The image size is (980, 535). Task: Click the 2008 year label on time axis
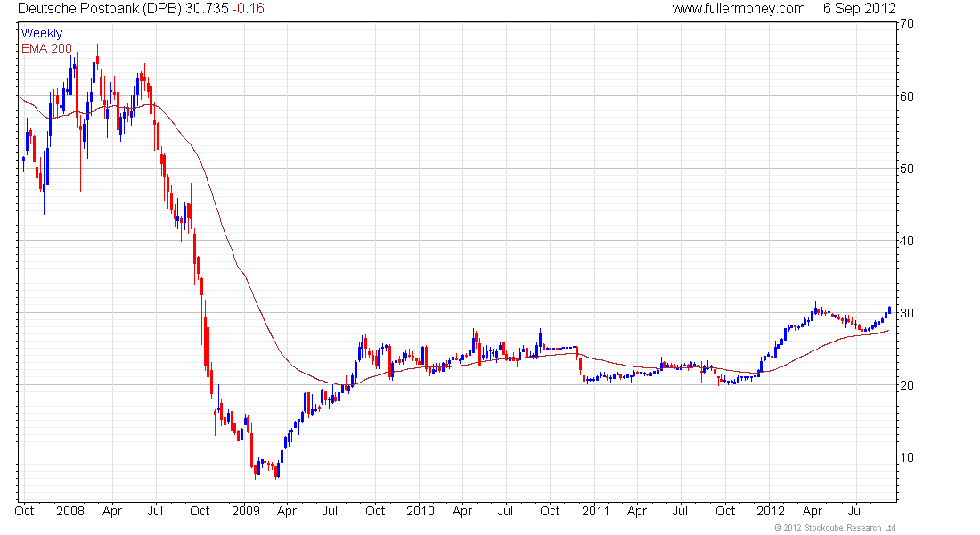point(70,511)
